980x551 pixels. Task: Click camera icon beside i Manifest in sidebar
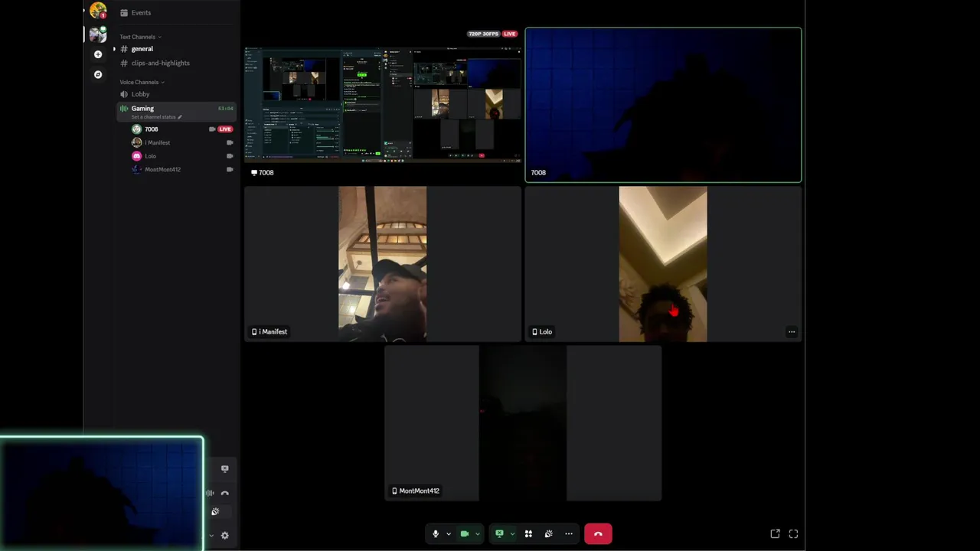coord(230,142)
